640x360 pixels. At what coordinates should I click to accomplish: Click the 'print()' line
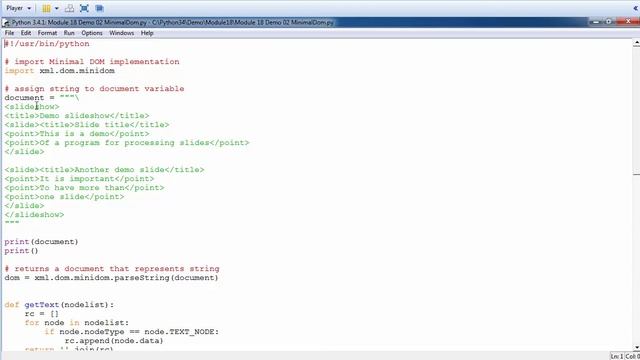(x=21, y=251)
